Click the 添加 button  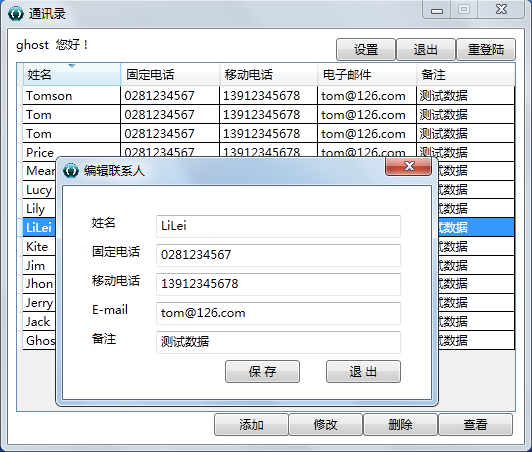coord(251,424)
